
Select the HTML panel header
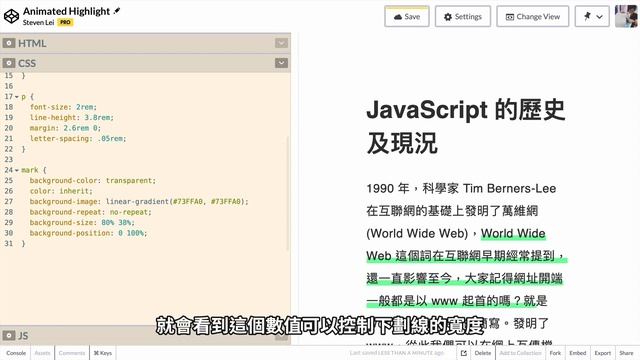tap(145, 43)
